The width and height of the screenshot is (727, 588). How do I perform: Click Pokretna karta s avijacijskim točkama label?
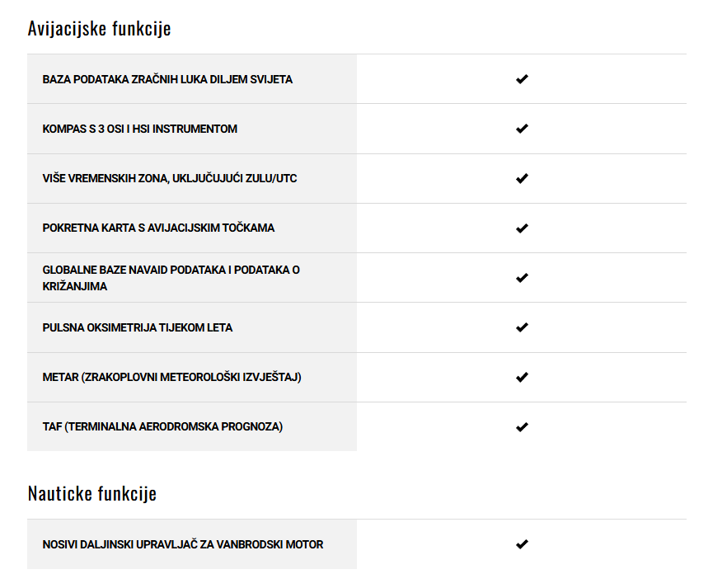coord(158,228)
